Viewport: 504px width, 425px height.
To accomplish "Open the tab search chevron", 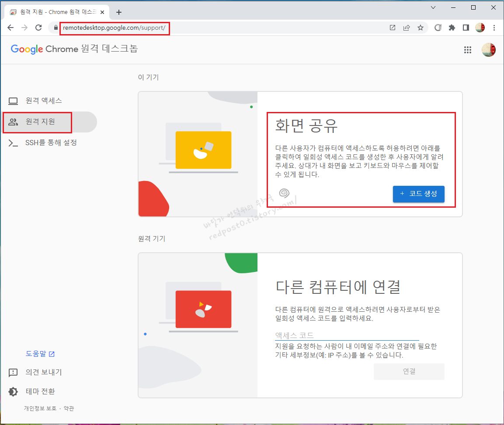I will point(433,7).
